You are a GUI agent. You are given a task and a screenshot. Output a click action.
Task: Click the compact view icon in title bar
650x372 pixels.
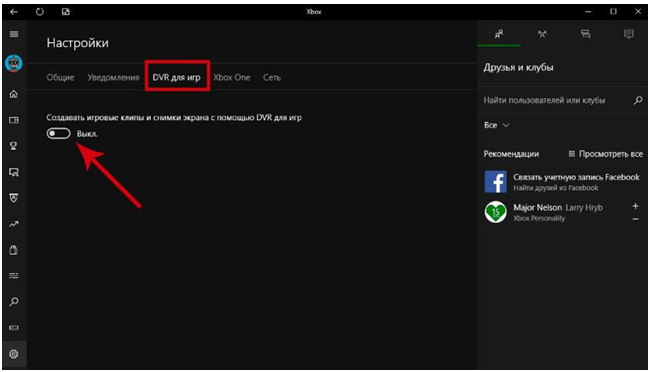65,12
